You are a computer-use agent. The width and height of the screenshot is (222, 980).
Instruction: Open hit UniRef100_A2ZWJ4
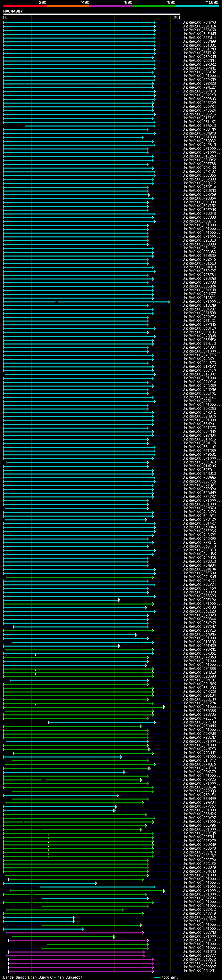pos(199,38)
